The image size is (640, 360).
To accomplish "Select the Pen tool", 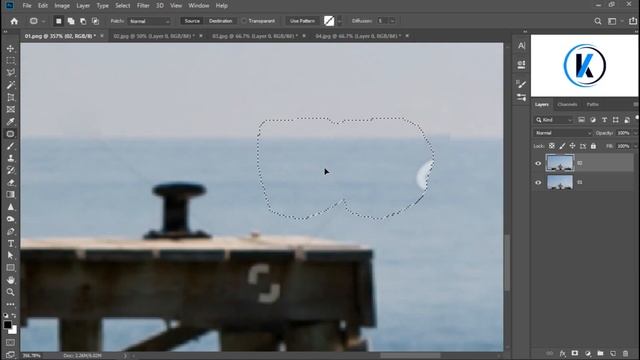I will coord(11,231).
